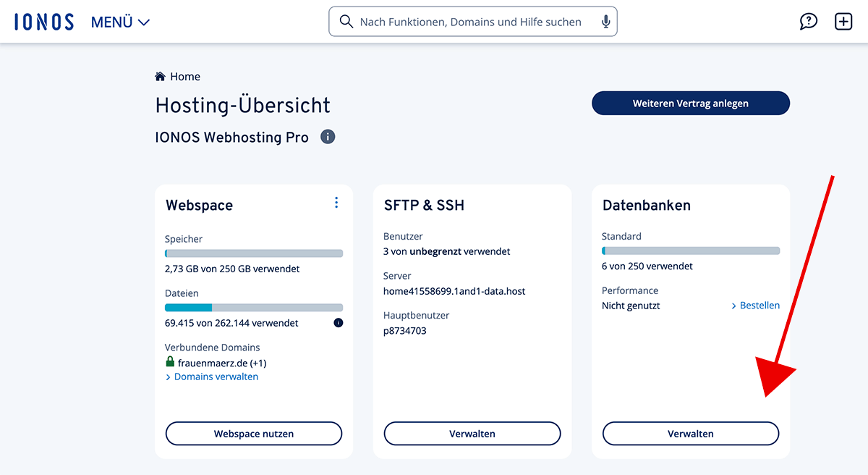
Task: Expand the MENÜ dropdown
Action: coord(120,22)
